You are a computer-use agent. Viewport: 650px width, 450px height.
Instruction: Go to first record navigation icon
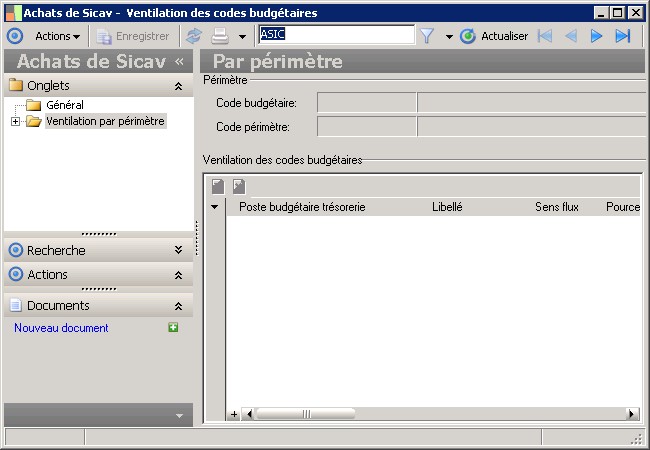545,36
